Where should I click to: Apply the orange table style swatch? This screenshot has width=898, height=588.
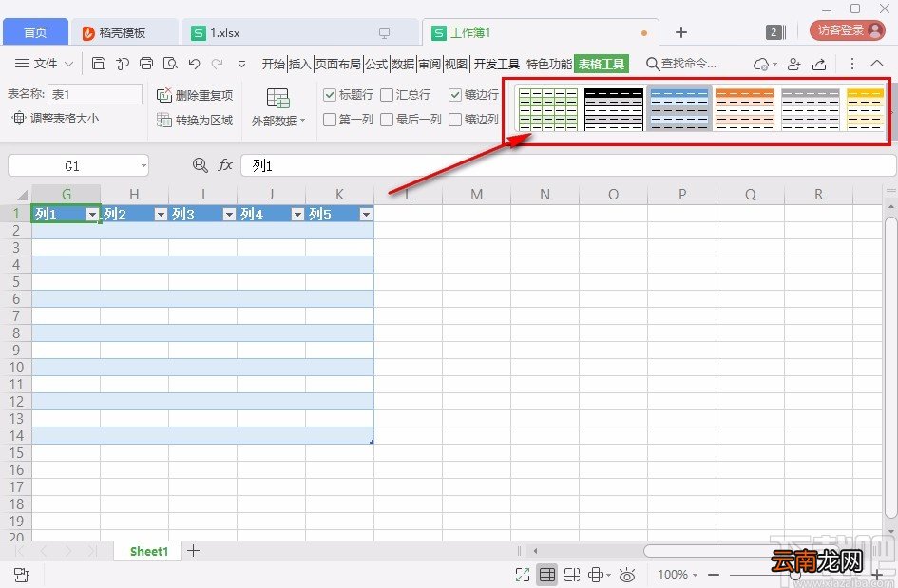744,109
